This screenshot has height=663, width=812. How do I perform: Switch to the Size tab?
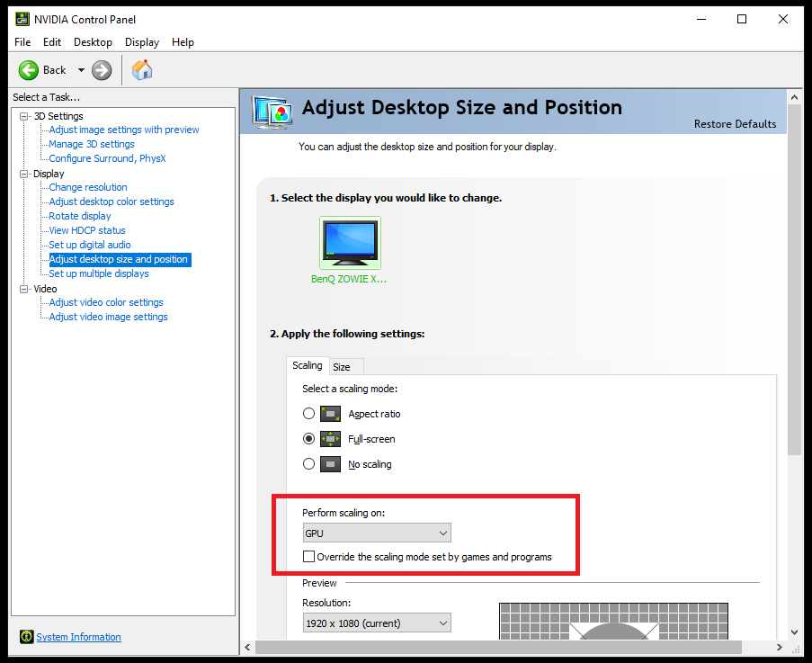click(342, 367)
